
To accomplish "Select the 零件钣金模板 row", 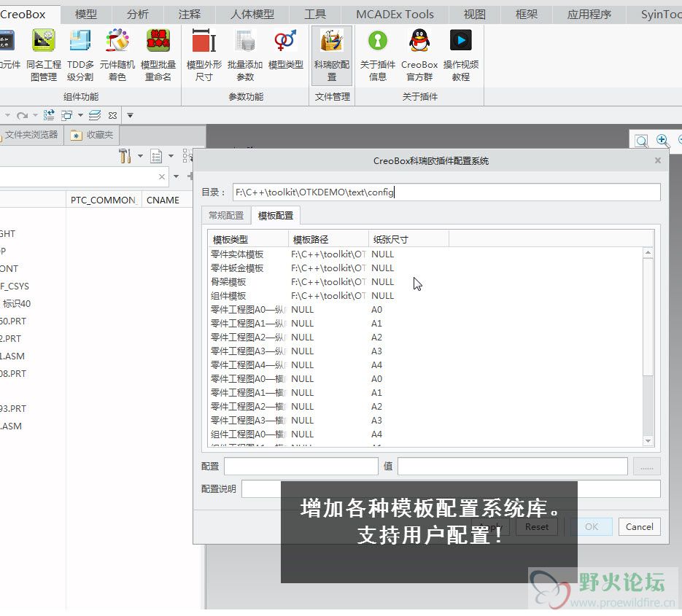I will [426, 268].
